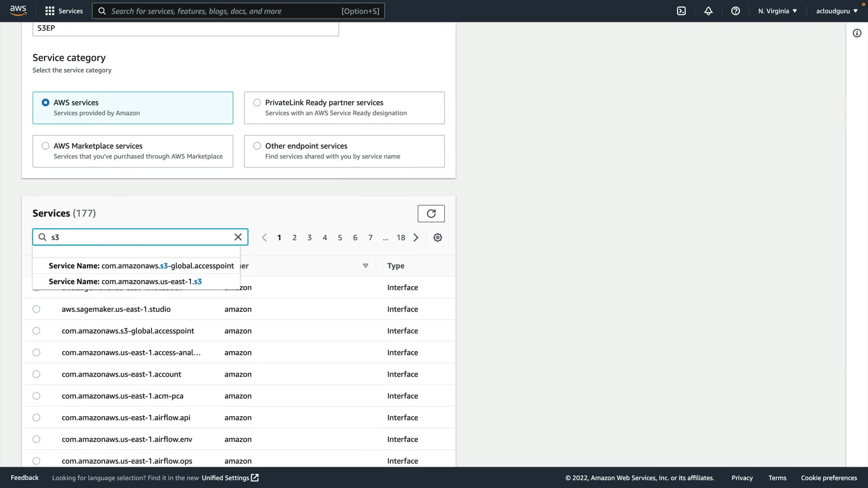Select PrivateLink Ready partner services option
The image size is (868, 488).
(257, 103)
